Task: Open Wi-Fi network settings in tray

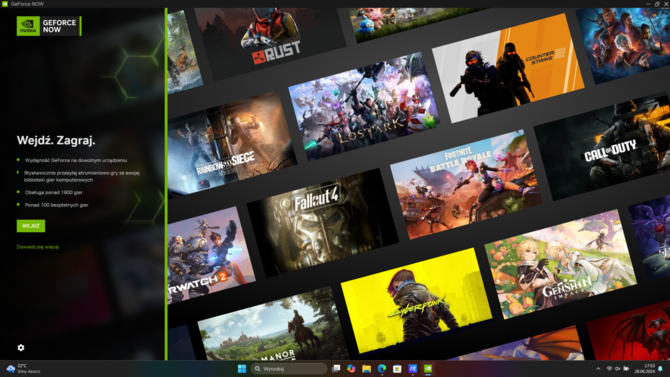Action: (x=609, y=368)
